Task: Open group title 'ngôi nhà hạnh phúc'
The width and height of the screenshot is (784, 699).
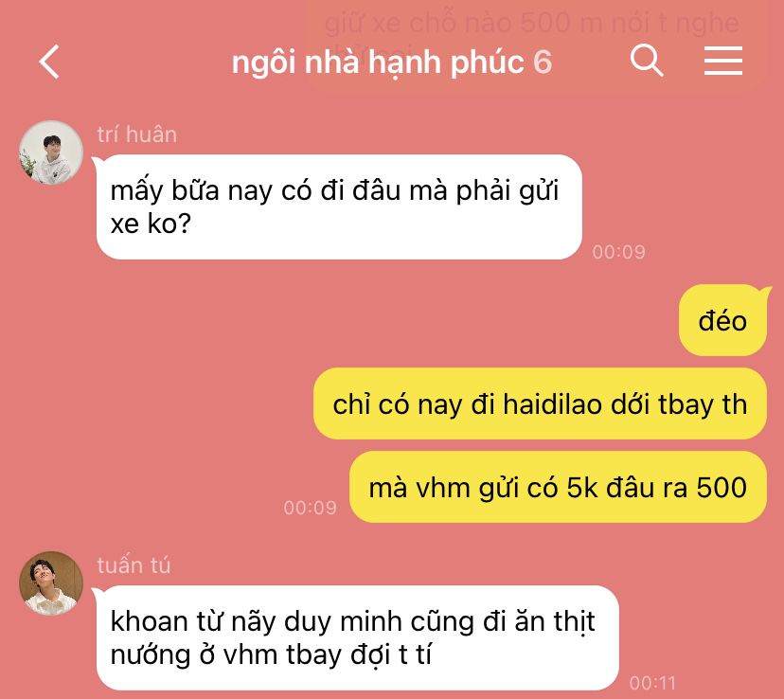Action: [x=378, y=63]
